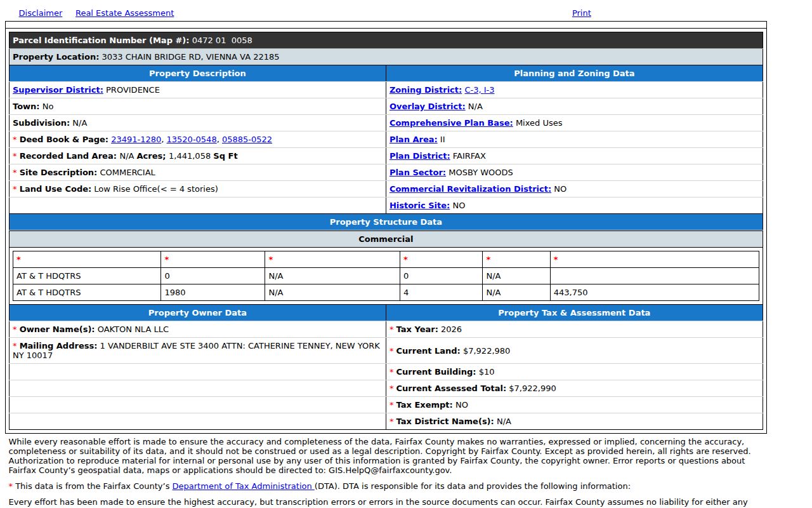This screenshot has width=812, height=508.
Task: Click the MOSBY WOODS plan sector value
Action: [481, 172]
